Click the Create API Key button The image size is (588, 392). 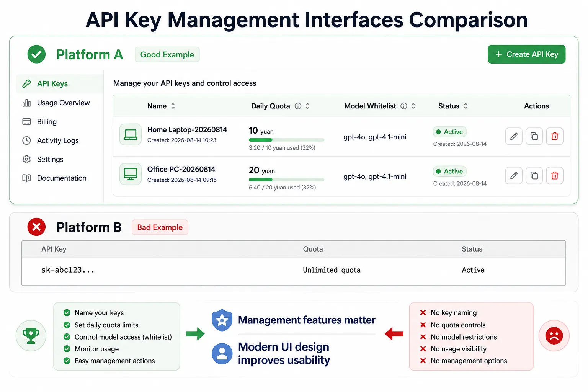(526, 54)
